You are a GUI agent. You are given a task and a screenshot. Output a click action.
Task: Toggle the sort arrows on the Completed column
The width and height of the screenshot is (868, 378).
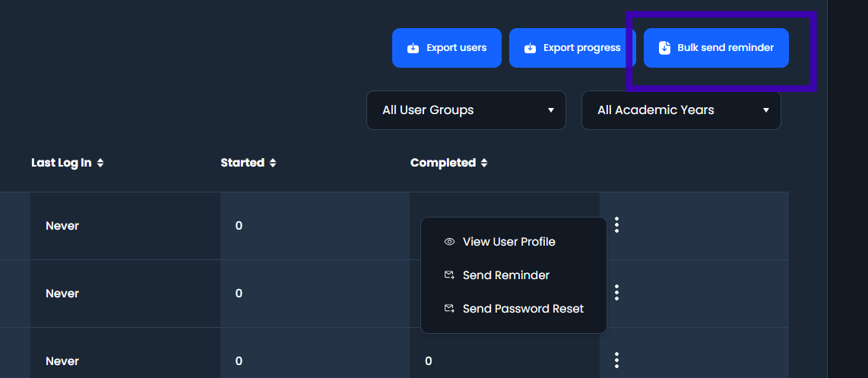[x=484, y=163]
